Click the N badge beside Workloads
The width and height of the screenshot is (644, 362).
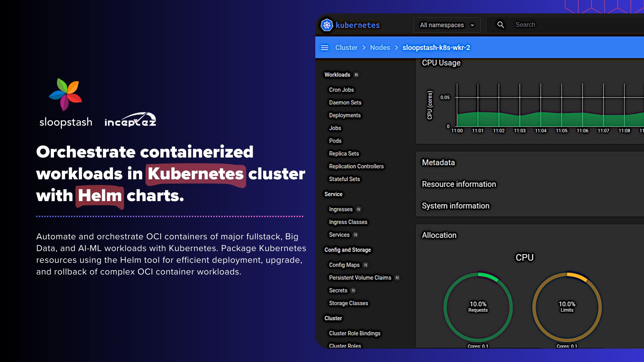(356, 75)
